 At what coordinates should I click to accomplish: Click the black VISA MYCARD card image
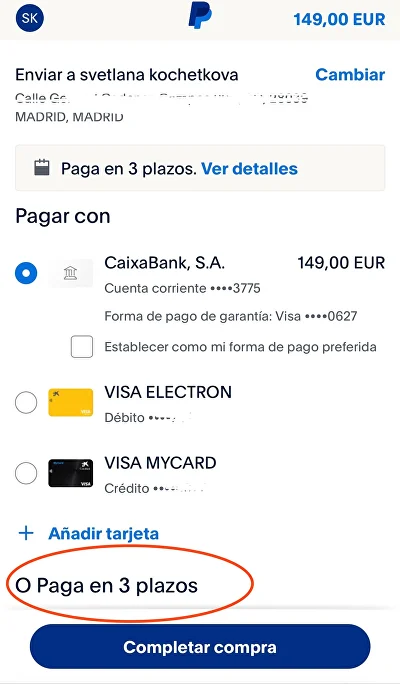point(71,473)
